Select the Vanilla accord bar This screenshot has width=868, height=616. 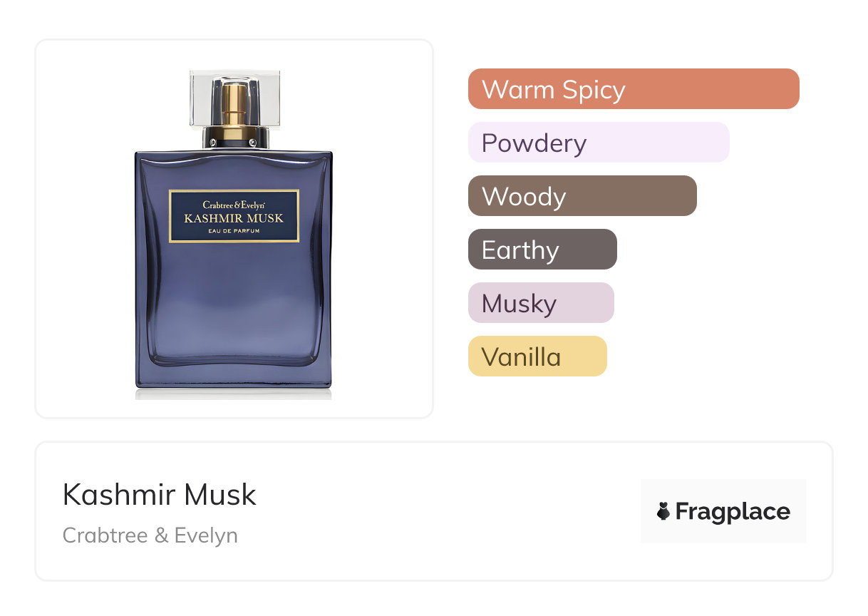tap(537, 356)
